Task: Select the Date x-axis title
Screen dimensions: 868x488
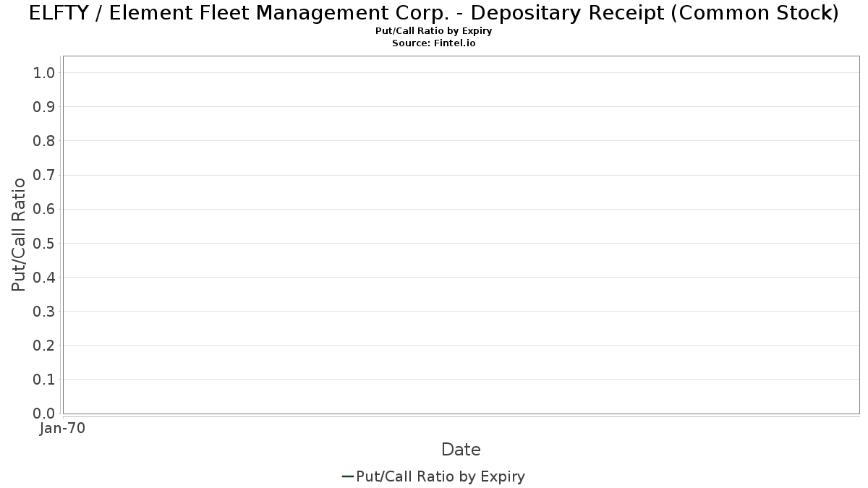Action: coord(461,450)
